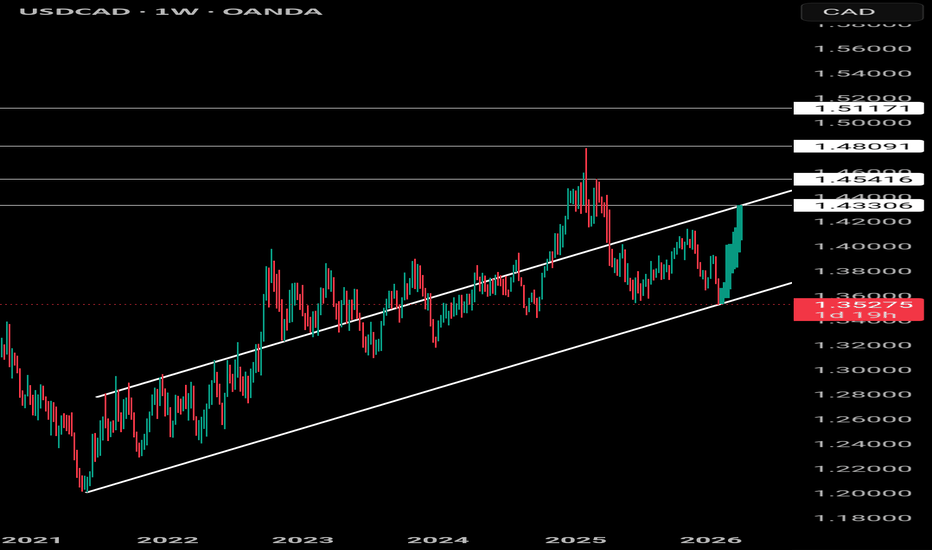This screenshot has width=932, height=550.
Task: Open the CAD currency selector
Action: (x=864, y=12)
